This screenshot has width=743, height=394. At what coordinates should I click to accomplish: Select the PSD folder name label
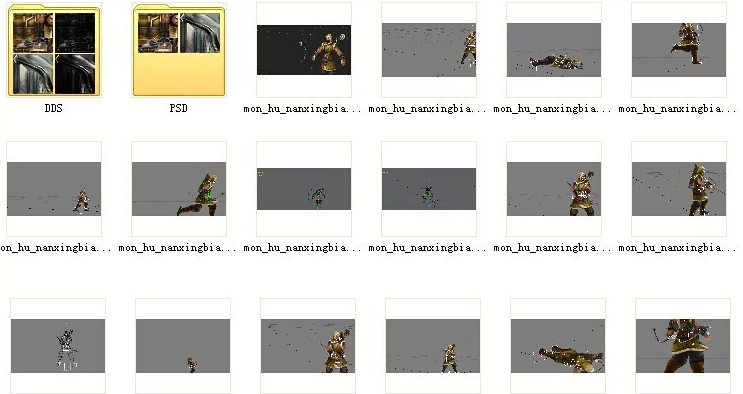pyautogui.click(x=179, y=109)
